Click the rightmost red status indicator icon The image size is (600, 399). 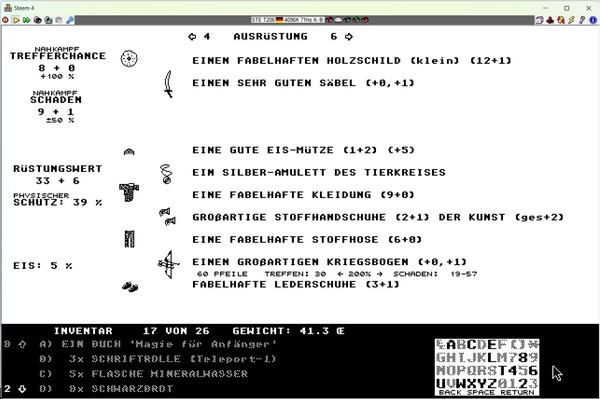coord(365,20)
